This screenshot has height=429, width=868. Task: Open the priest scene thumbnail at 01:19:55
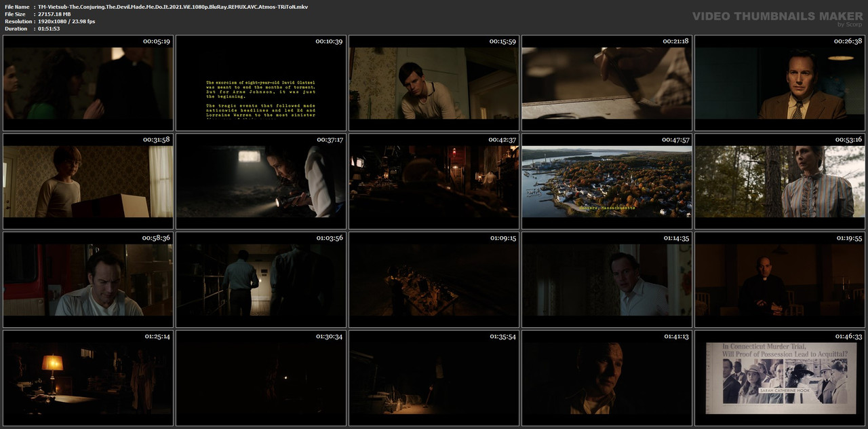tap(780, 280)
